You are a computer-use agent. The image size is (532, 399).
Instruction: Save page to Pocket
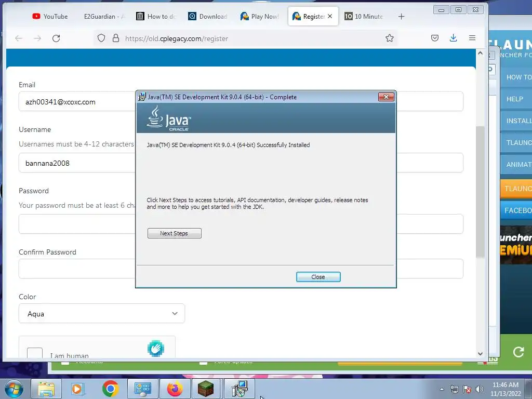(x=435, y=38)
